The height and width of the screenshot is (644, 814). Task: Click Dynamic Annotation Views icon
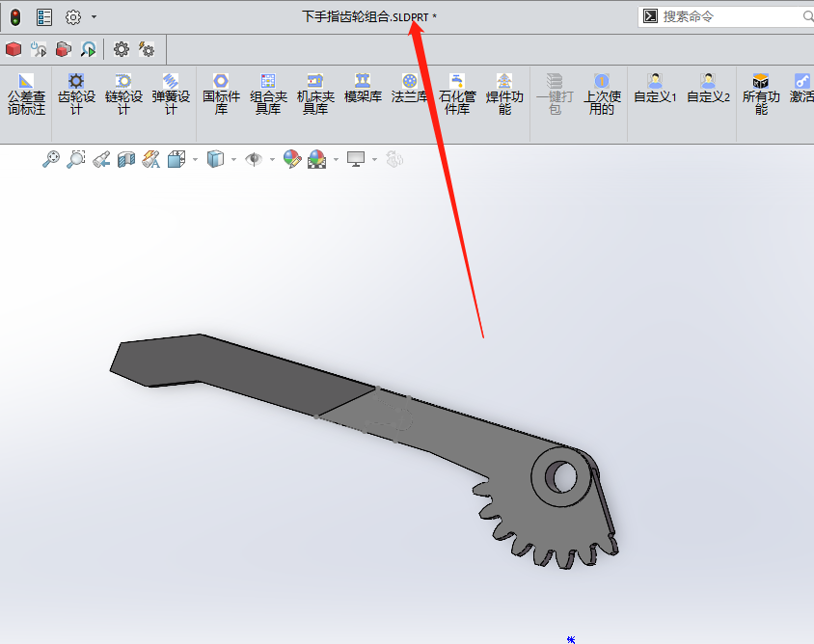tap(151, 159)
